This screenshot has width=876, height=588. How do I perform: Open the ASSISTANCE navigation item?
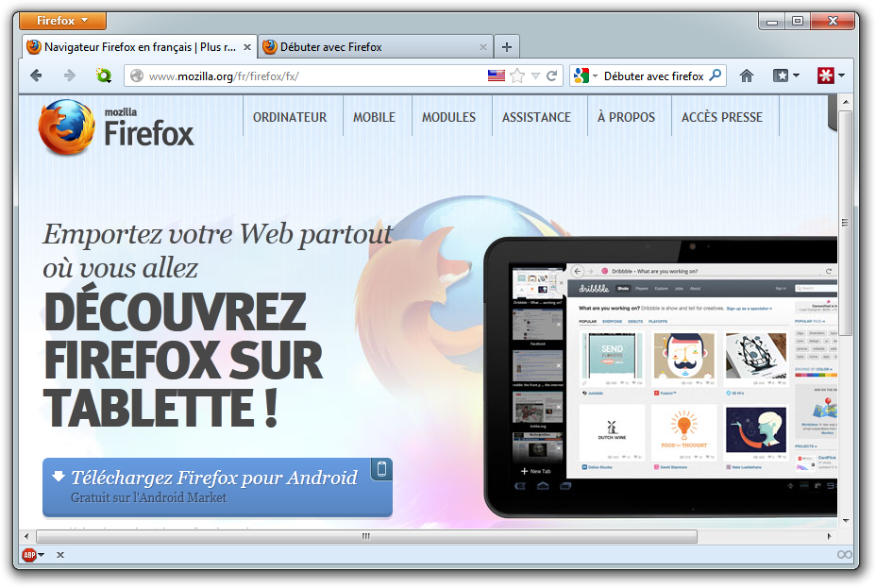click(x=536, y=117)
